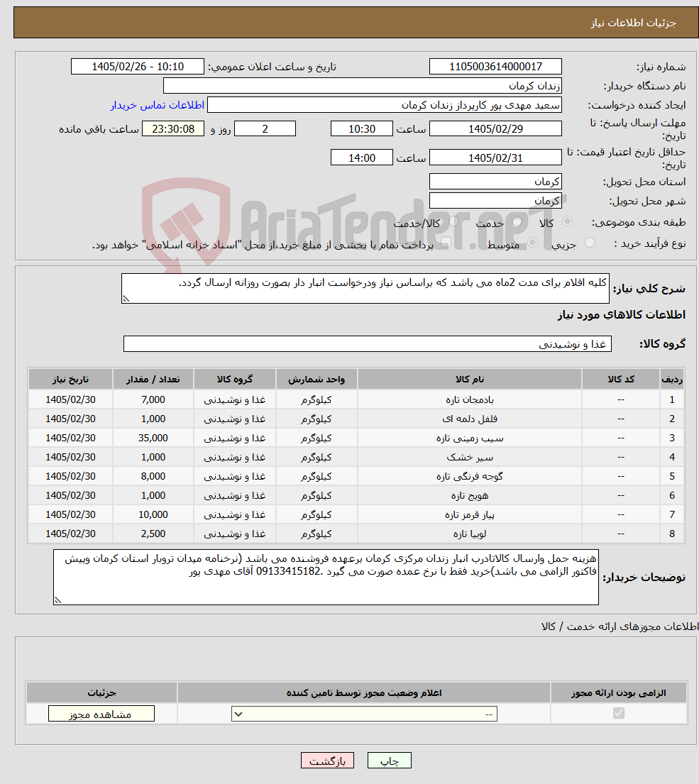Toggle the treasury bonds payment checkbox
Image resolution: width=699 pixels, height=784 pixels.
coord(446,243)
